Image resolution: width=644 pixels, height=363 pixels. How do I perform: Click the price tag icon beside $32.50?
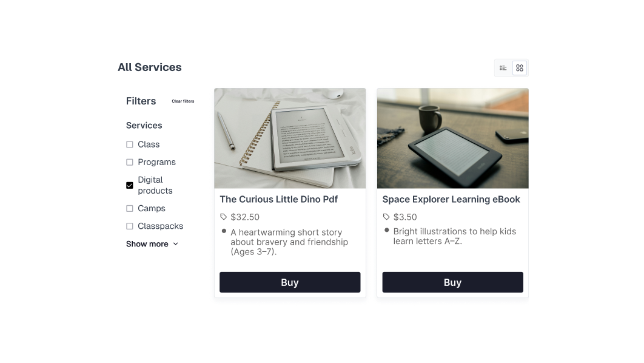[x=223, y=217]
